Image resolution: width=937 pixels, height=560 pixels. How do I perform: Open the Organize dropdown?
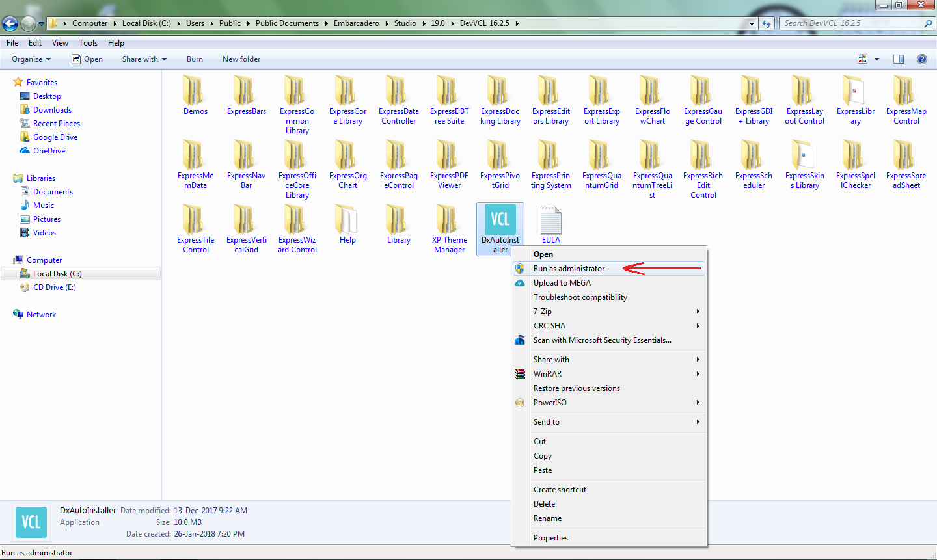pos(31,59)
